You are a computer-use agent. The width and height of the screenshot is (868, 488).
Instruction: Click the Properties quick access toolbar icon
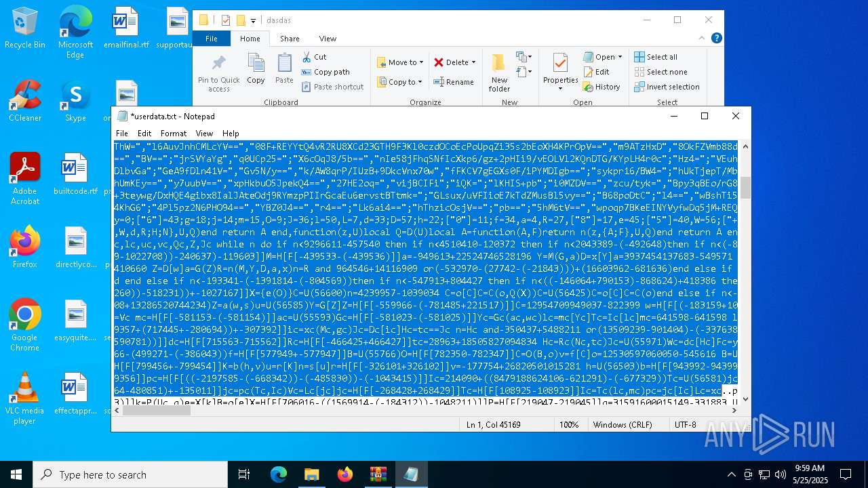click(226, 20)
